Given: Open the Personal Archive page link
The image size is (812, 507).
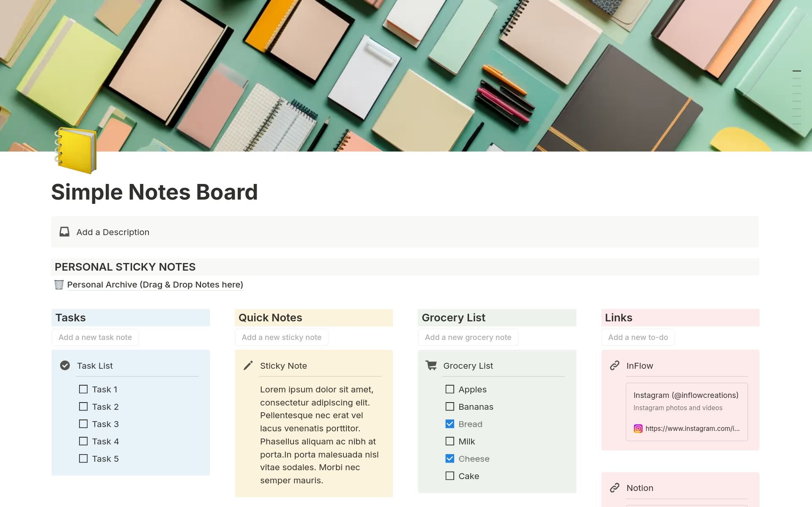Looking at the screenshot, I should 155,285.
